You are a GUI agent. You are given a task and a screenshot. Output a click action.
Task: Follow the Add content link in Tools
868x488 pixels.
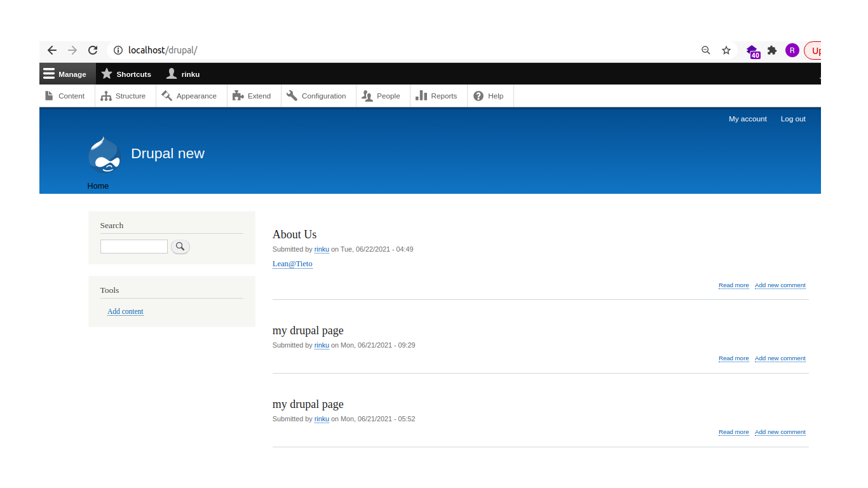click(x=125, y=311)
